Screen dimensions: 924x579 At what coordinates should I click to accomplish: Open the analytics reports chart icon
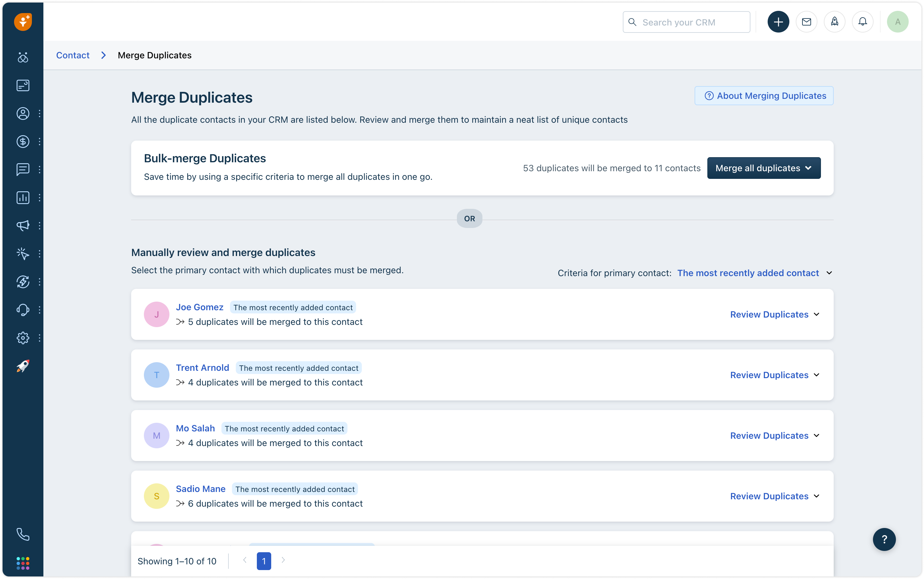pos(23,198)
